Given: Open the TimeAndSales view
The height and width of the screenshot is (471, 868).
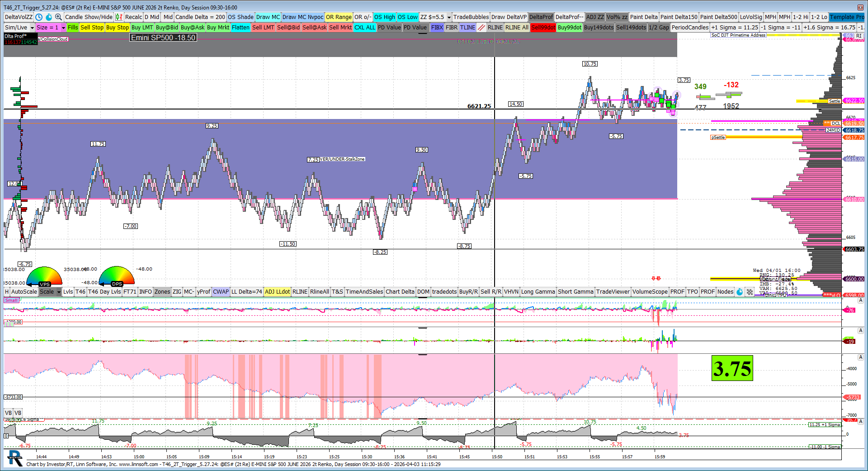Looking at the screenshot, I should point(364,292).
